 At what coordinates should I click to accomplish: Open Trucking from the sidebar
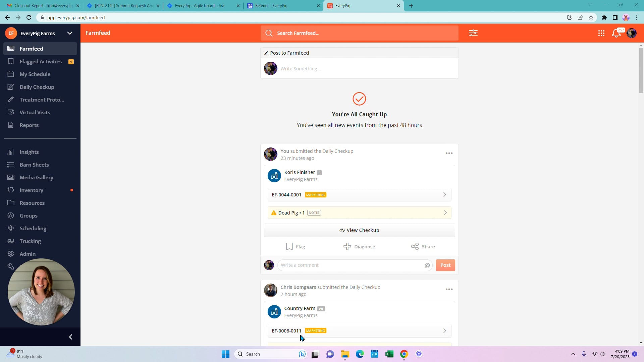click(30, 241)
